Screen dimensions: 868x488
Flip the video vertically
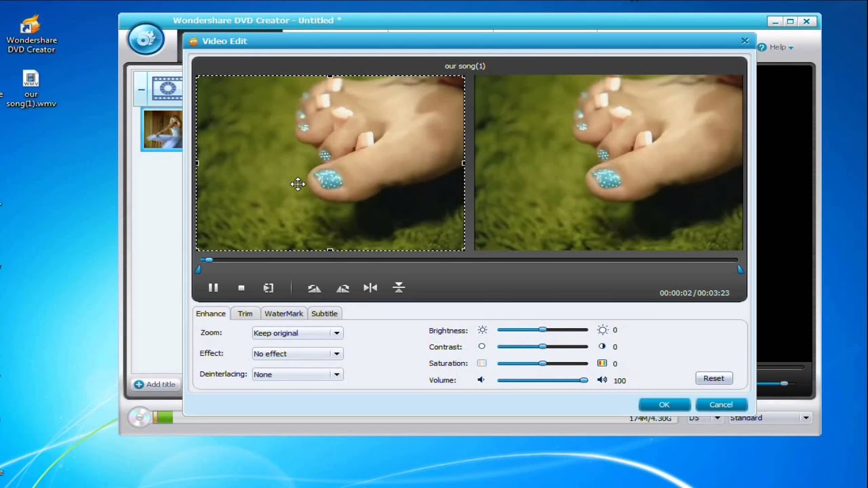399,288
